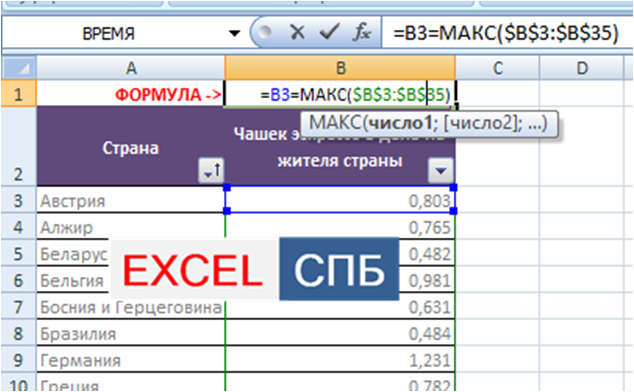
Task: Select column C header
Action: [497, 68]
